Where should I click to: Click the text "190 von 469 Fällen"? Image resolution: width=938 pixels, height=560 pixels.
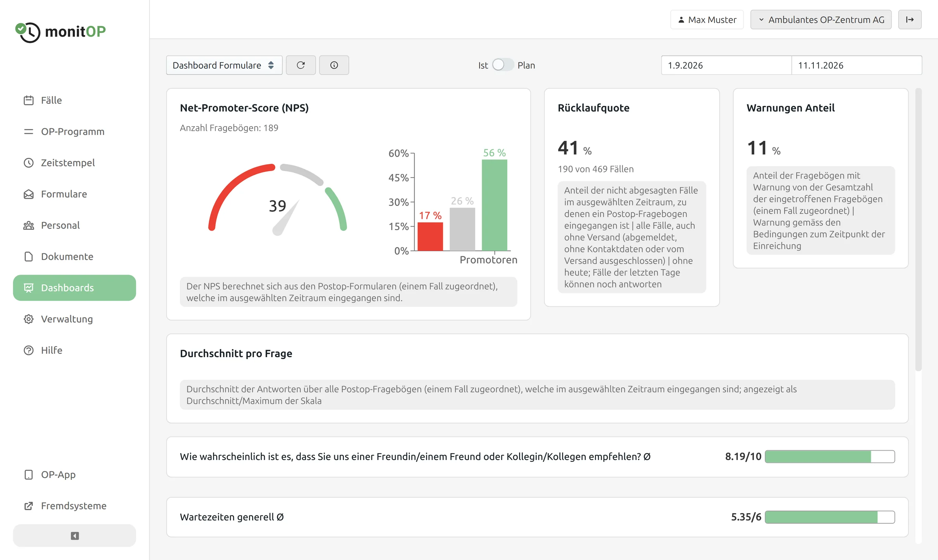596,169
